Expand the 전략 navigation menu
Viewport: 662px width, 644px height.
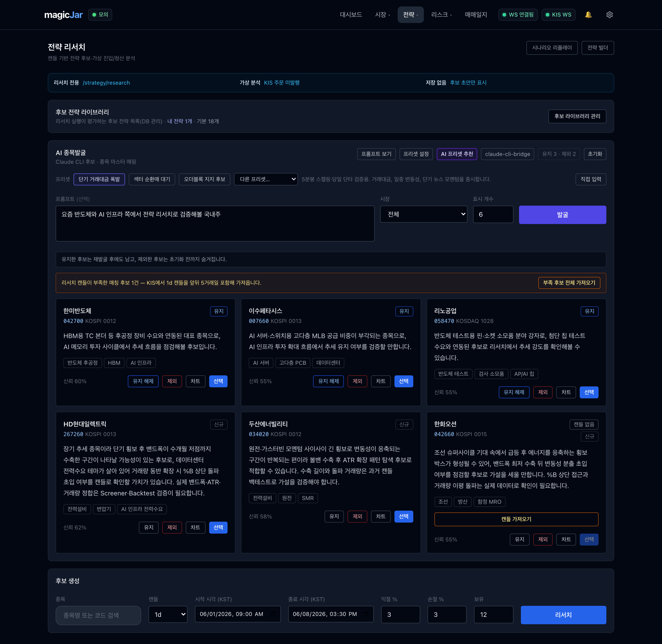[x=411, y=14]
